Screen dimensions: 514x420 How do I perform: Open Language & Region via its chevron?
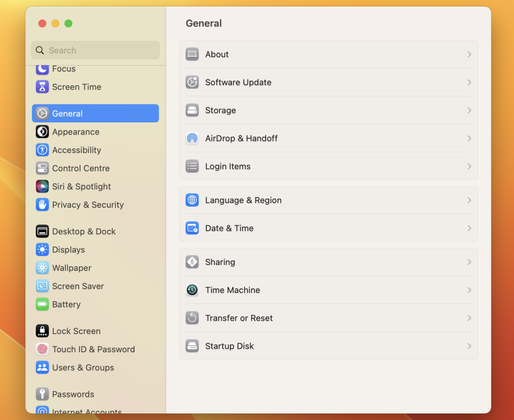[469, 200]
